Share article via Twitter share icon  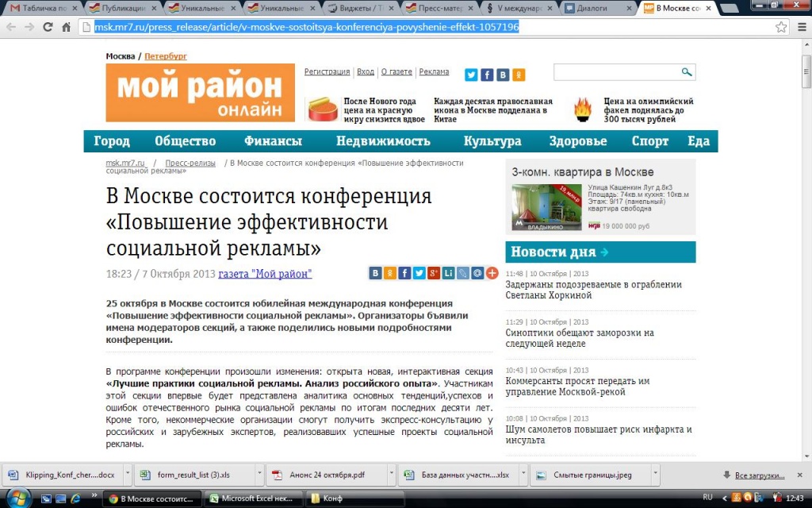tap(419, 273)
